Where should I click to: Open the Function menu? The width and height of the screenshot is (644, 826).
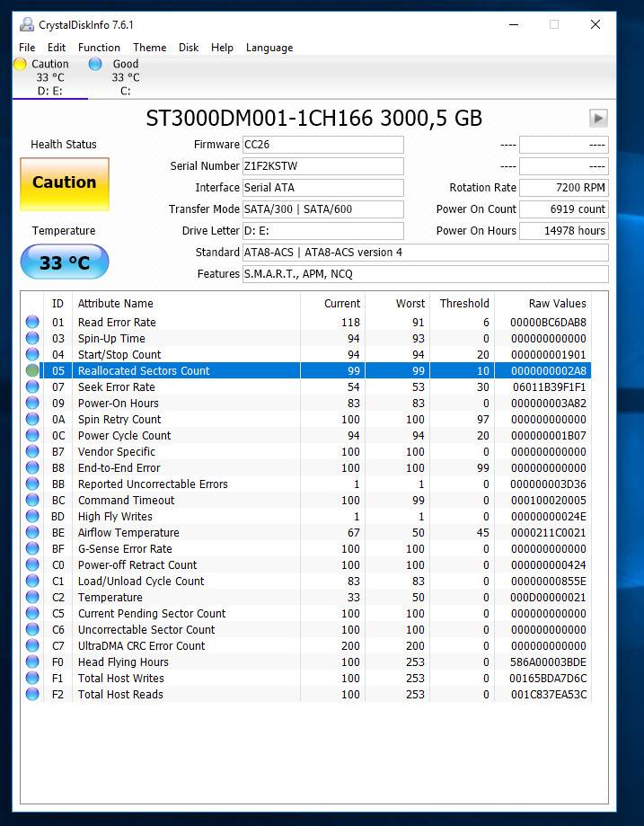point(99,48)
